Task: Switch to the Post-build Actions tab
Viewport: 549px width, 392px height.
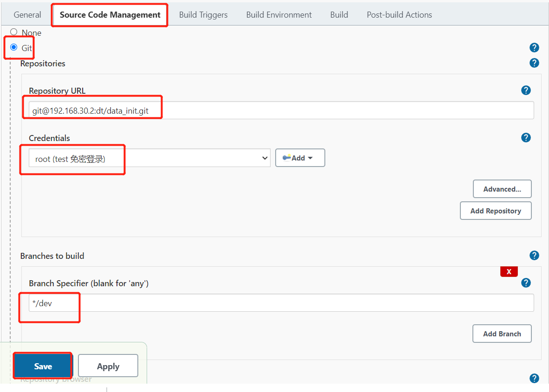Action: [x=399, y=14]
